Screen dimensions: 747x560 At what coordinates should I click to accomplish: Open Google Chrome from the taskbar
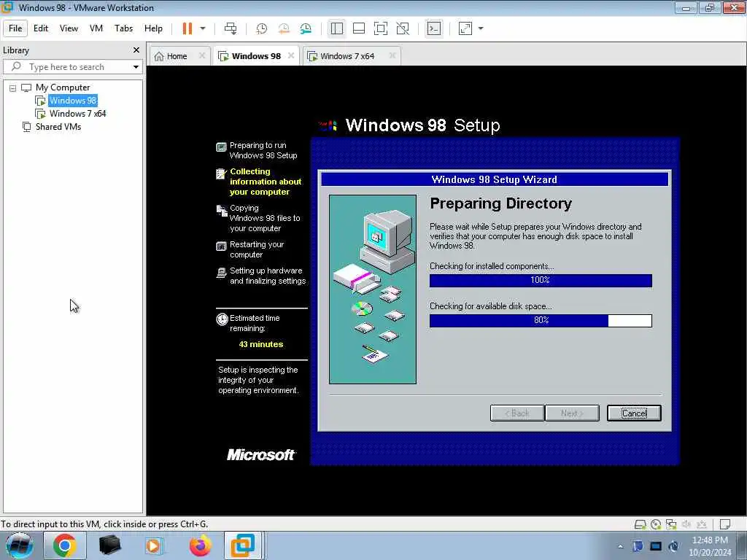pos(65,545)
